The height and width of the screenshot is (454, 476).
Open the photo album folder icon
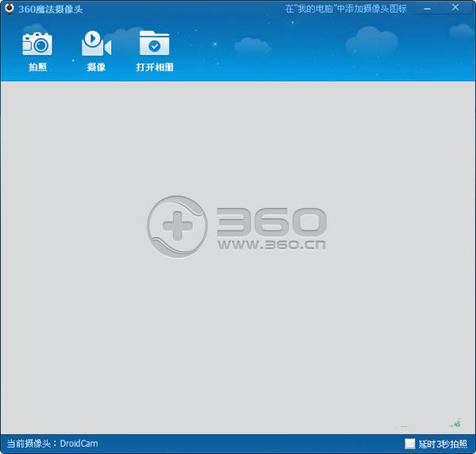pyautogui.click(x=155, y=43)
